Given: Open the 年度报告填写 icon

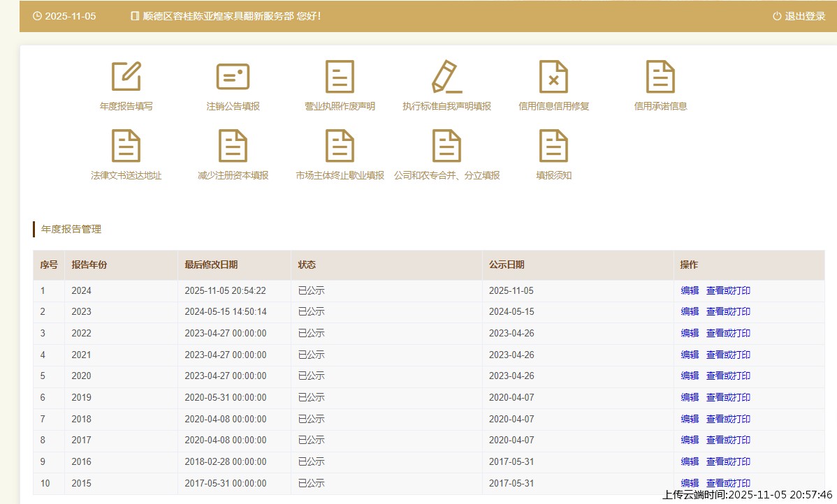Looking at the screenshot, I should click(x=126, y=77).
